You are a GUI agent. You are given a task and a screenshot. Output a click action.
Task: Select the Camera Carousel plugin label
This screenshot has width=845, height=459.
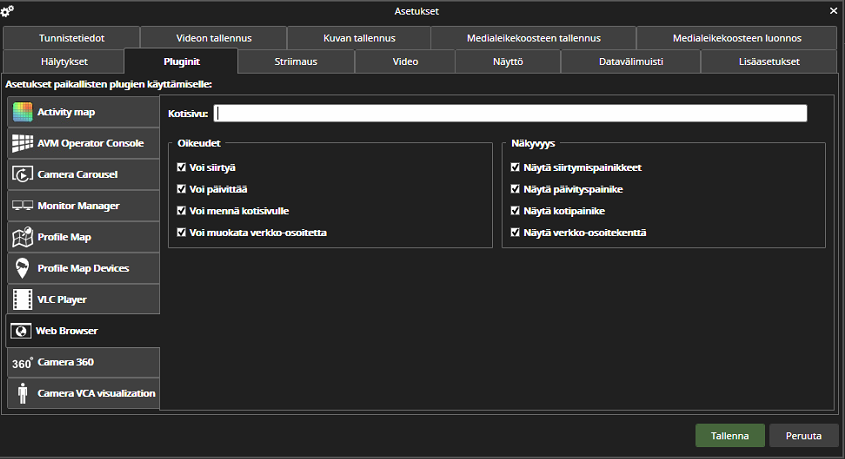(78, 175)
